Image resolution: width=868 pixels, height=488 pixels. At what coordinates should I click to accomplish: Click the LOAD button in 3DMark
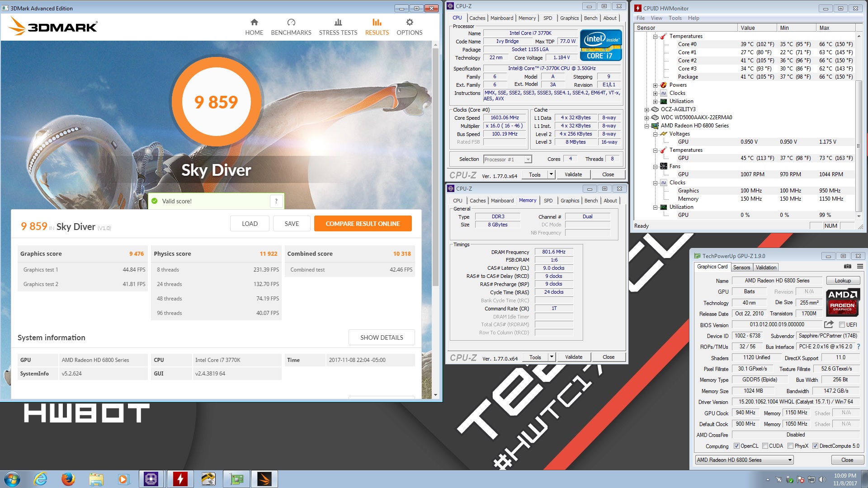(250, 224)
